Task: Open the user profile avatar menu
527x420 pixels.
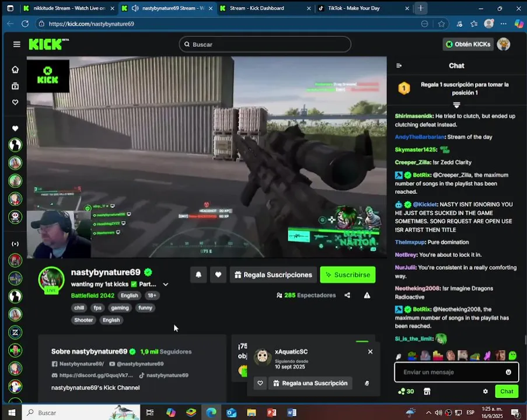Action: 504,44
